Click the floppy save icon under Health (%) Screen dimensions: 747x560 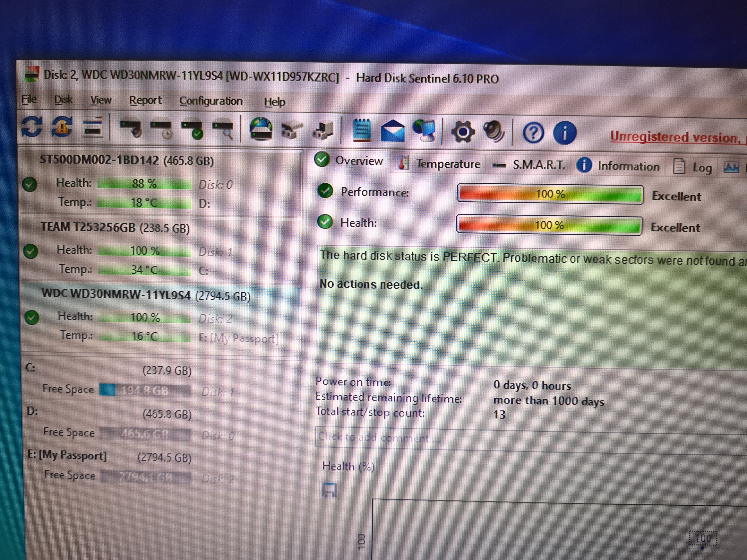click(x=329, y=490)
